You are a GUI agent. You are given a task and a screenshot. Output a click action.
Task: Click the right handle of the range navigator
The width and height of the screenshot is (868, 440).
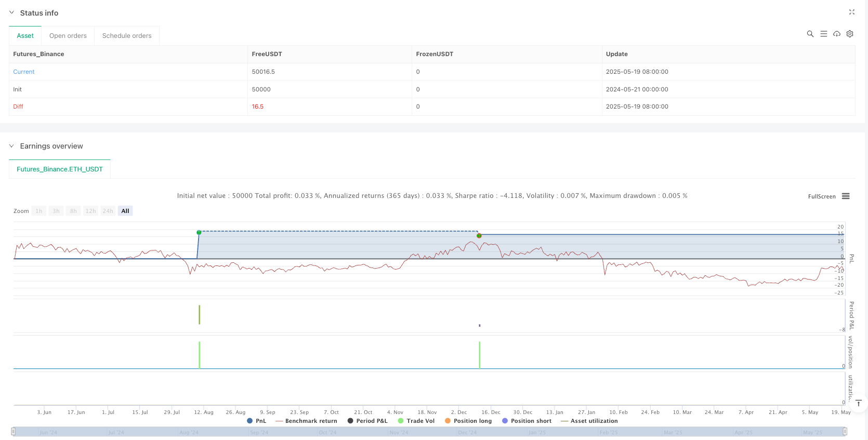click(845, 431)
